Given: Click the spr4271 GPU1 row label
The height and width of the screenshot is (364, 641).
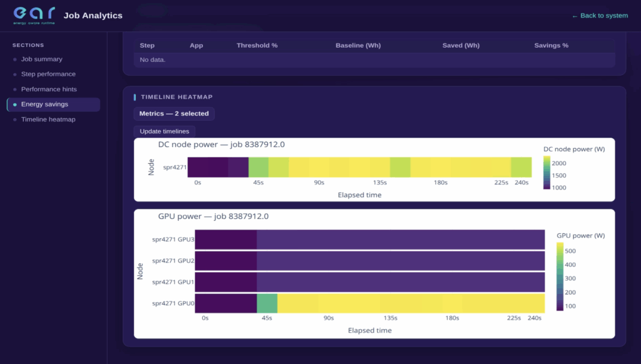Looking at the screenshot, I should coord(173,282).
